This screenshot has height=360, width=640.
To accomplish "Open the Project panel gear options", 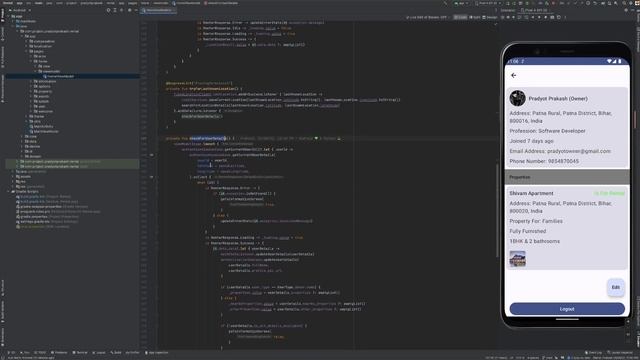I will click(129, 10).
